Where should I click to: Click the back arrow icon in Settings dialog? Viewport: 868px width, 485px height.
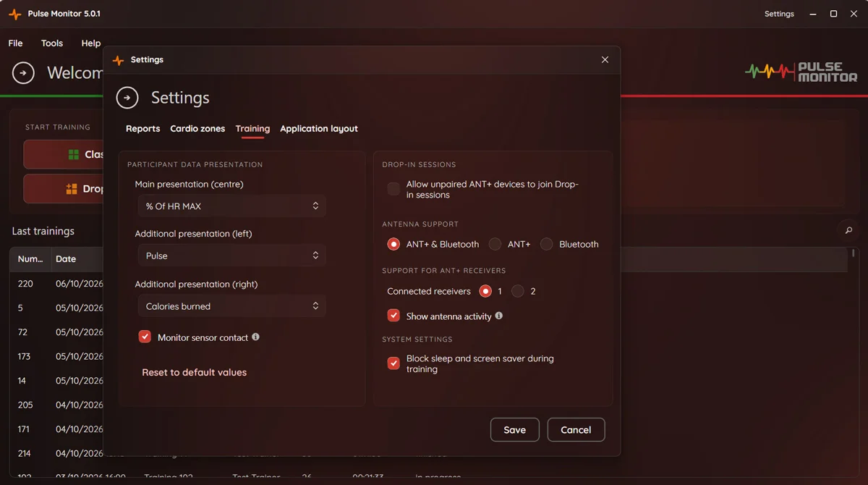(x=127, y=98)
